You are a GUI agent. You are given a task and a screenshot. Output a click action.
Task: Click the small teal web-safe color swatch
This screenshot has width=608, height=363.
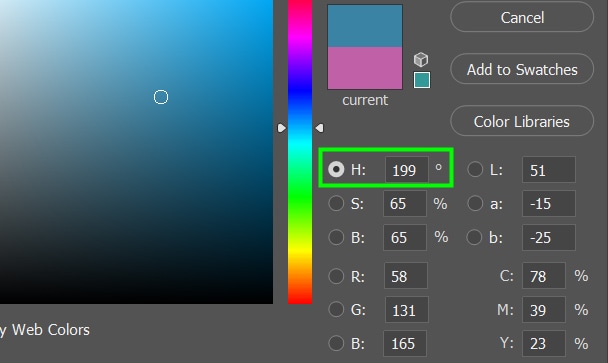422,80
